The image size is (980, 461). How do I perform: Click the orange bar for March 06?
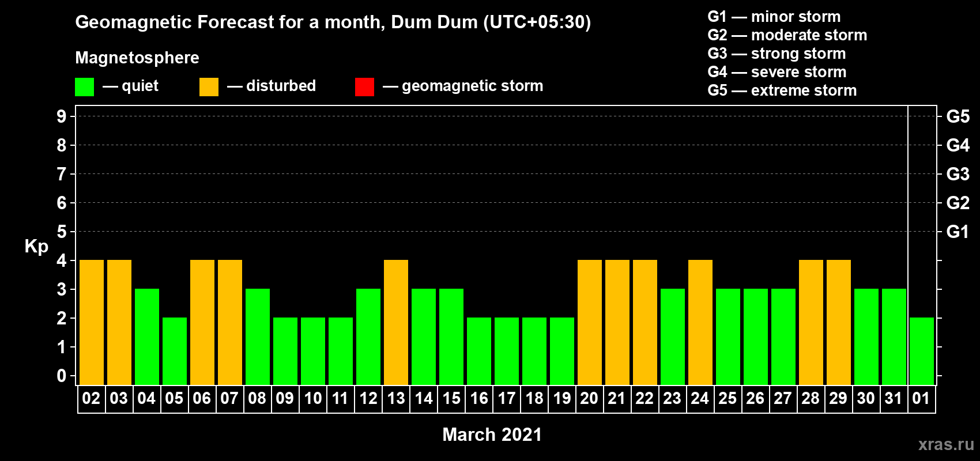point(202,322)
